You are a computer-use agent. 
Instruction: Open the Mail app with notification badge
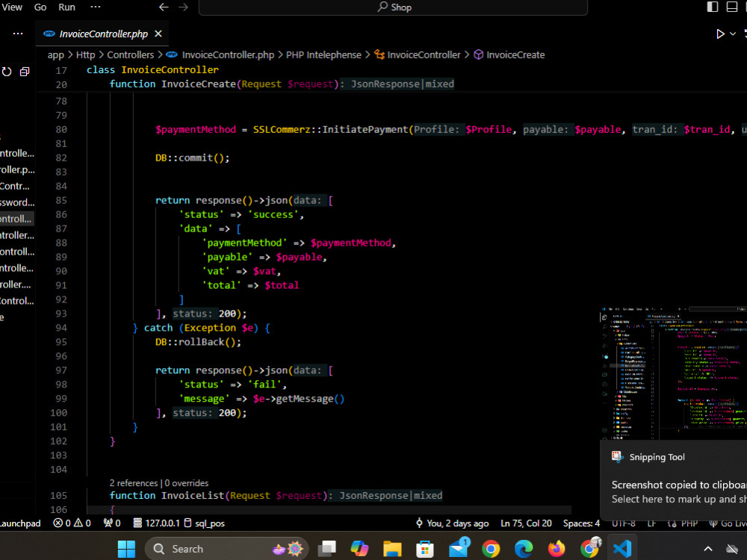[x=459, y=548]
